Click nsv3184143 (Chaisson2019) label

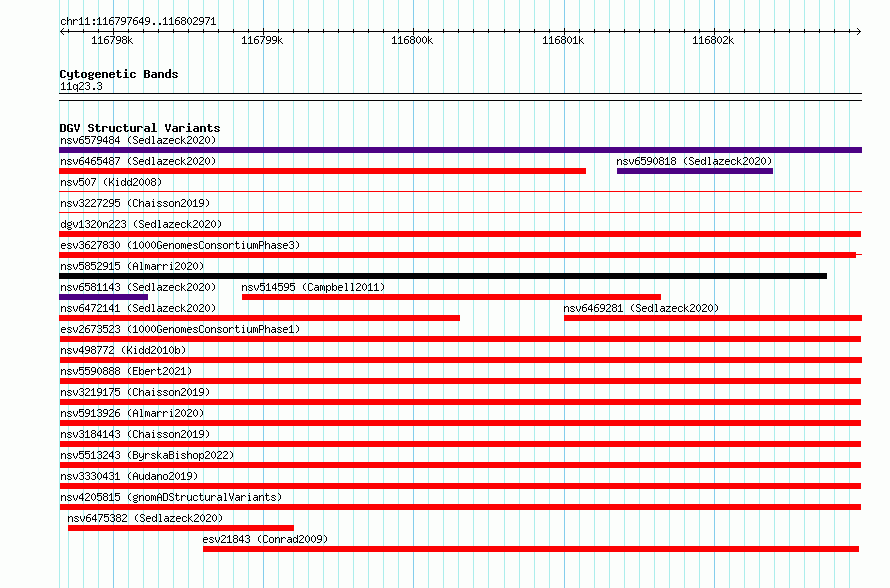(x=135, y=434)
